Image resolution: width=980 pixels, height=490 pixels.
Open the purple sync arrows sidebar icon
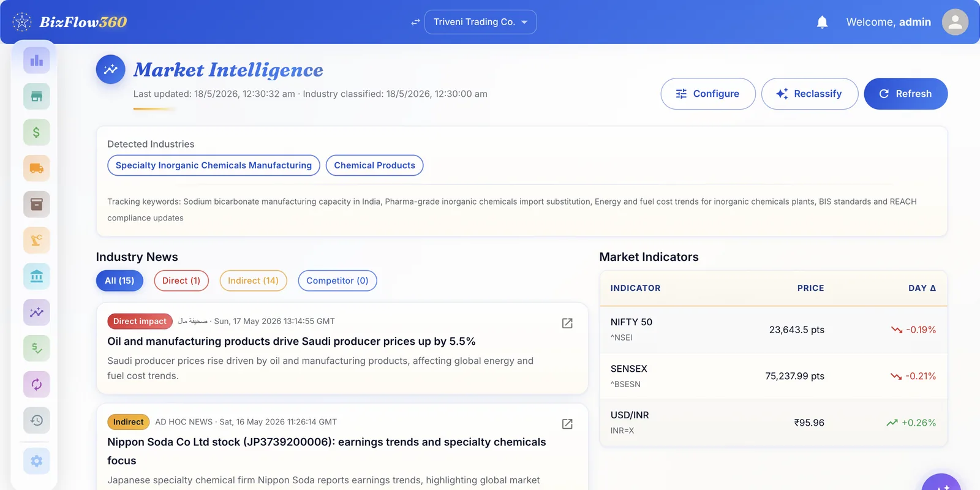tap(37, 384)
